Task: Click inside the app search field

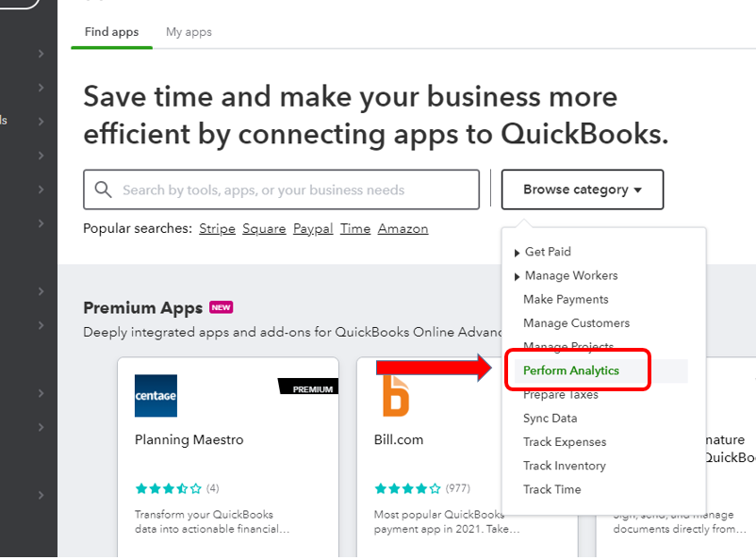Action: tap(283, 189)
